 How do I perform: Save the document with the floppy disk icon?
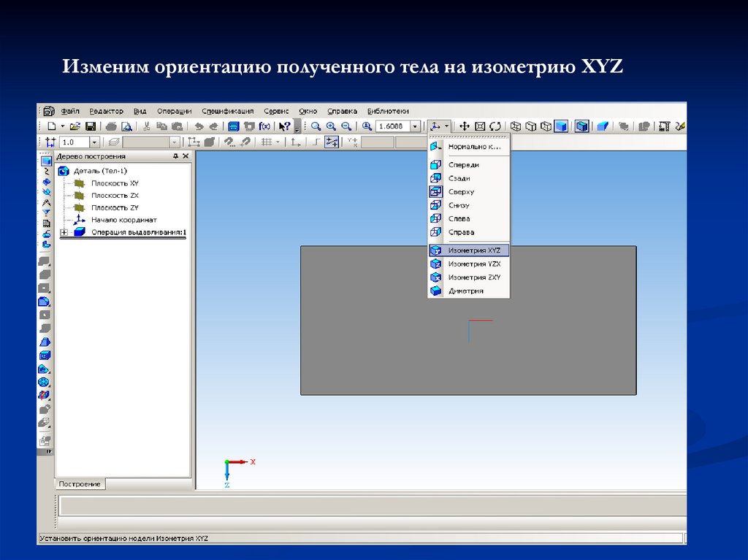[x=91, y=126]
